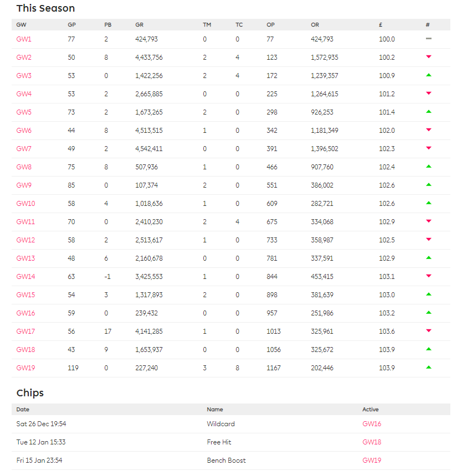Click the red down arrow for GW14
This screenshot has height=476, width=452.
point(428,276)
